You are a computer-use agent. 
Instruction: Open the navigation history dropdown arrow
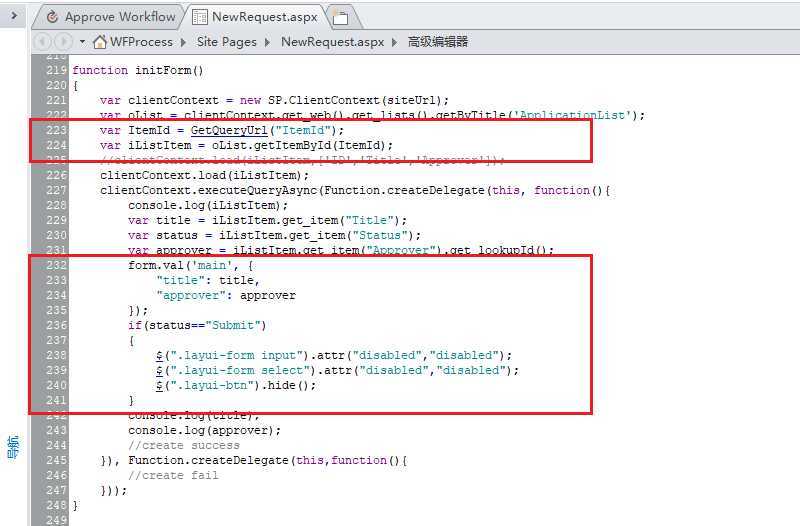tap(82, 42)
